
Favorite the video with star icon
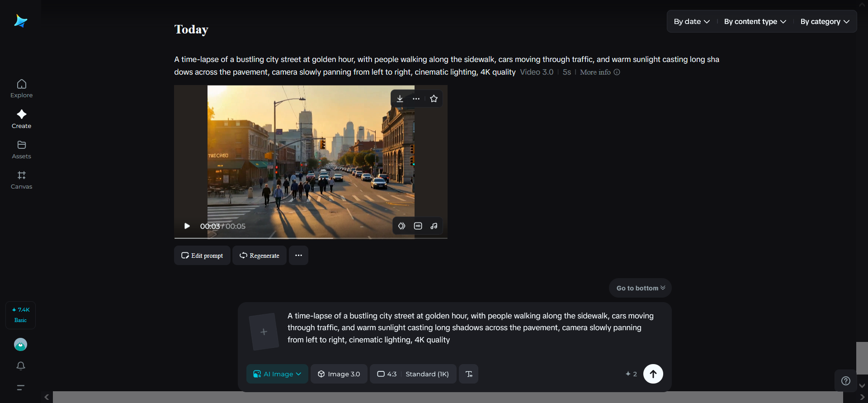434,99
